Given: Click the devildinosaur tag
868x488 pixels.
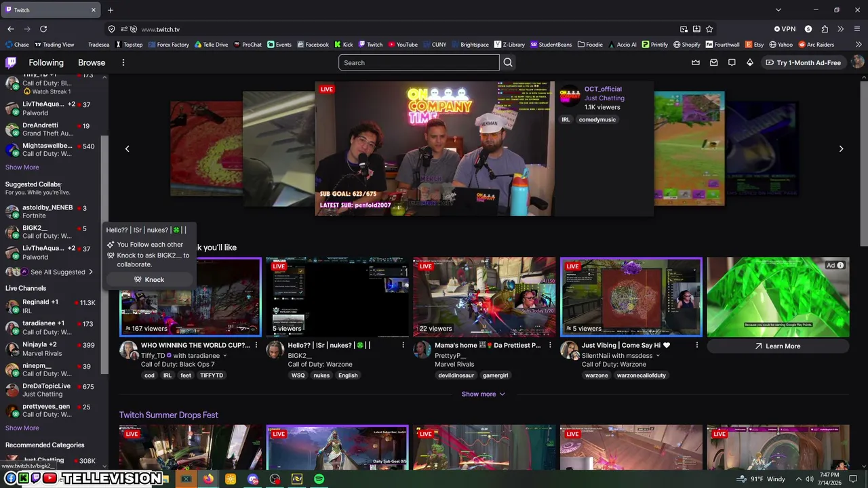Looking at the screenshot, I should [456, 375].
